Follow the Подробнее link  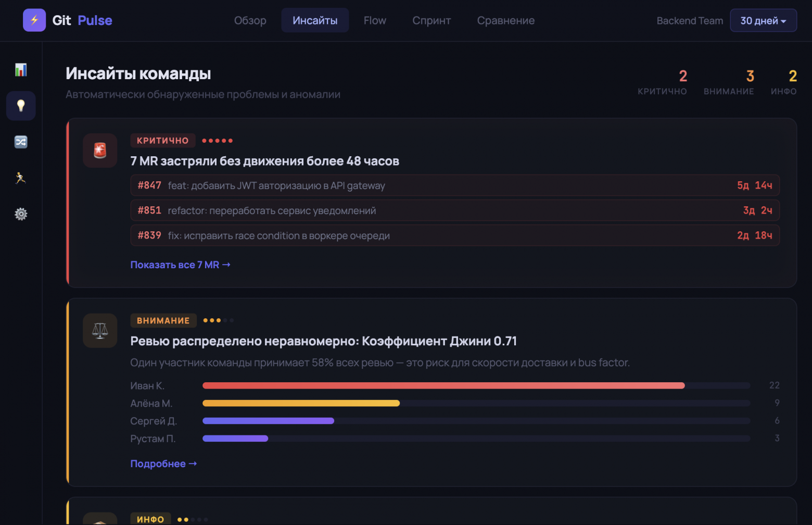tap(163, 464)
